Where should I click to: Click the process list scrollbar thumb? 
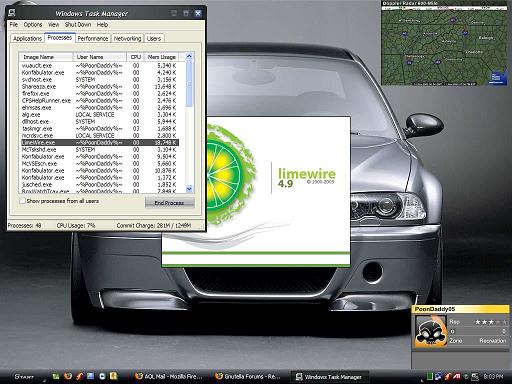[189, 84]
